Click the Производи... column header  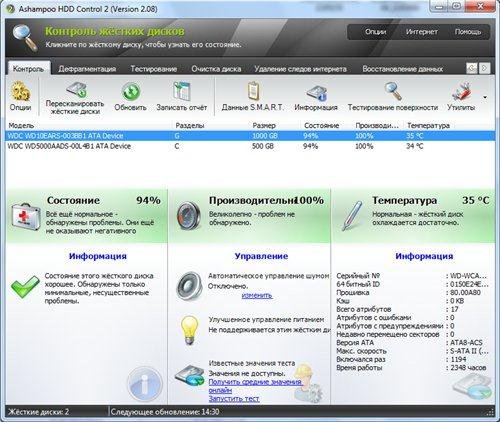(x=377, y=126)
